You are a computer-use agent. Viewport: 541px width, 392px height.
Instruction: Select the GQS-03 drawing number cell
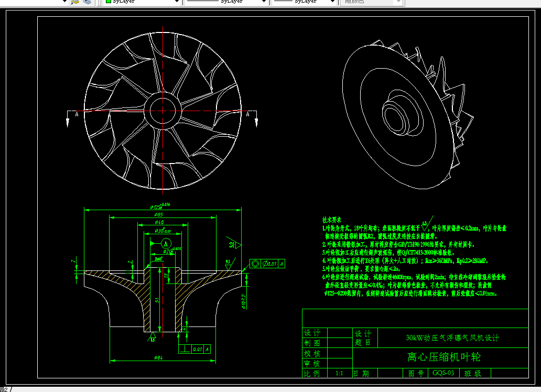(x=443, y=373)
